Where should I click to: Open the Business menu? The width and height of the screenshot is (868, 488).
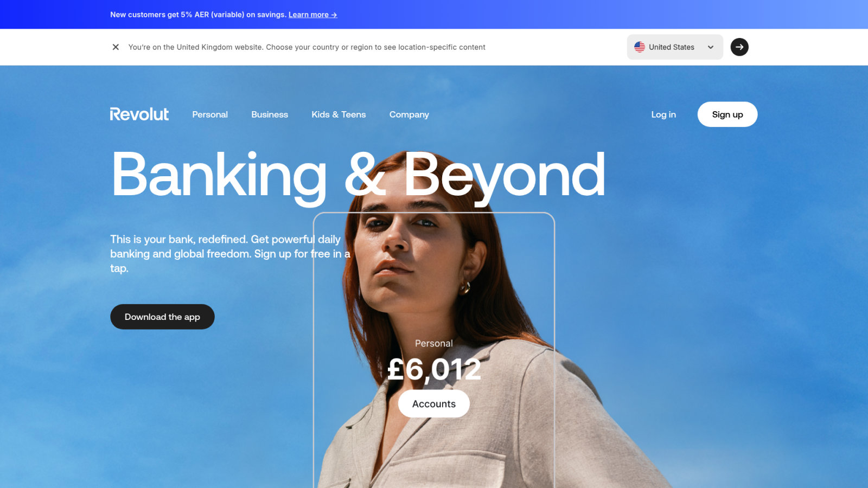[x=270, y=114]
